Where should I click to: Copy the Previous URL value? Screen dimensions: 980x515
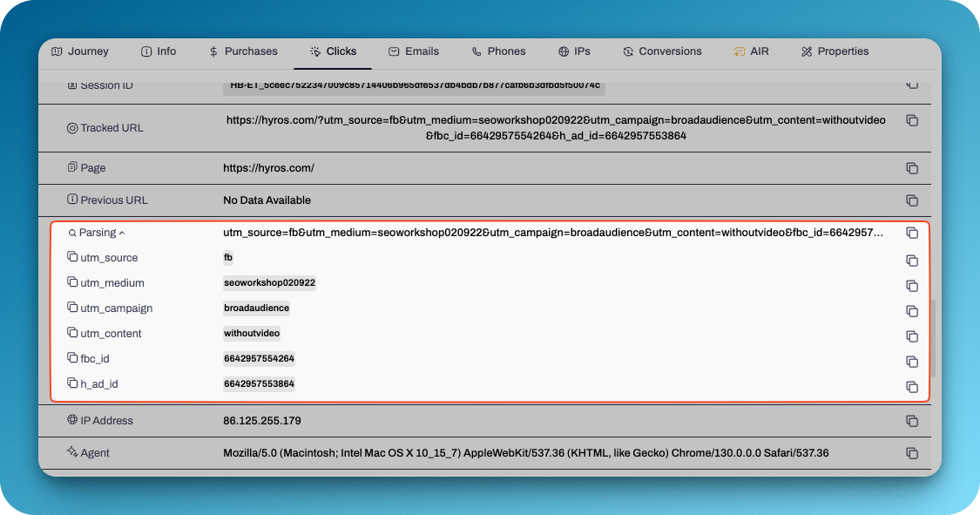[x=912, y=200]
